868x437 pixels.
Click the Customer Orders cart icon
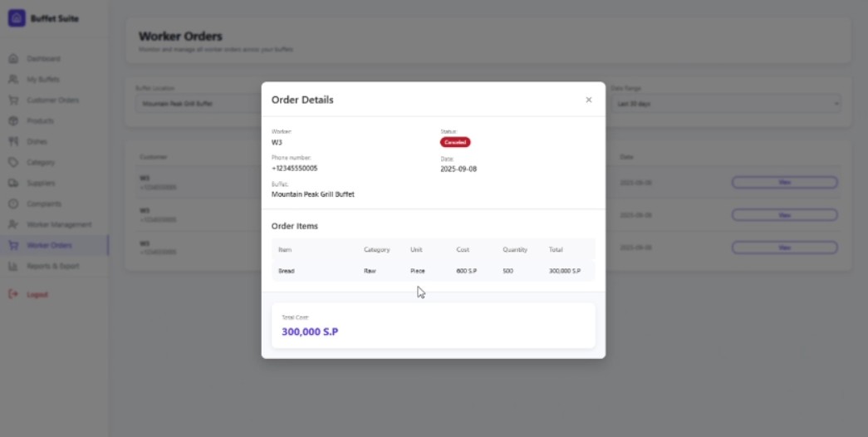tap(13, 101)
